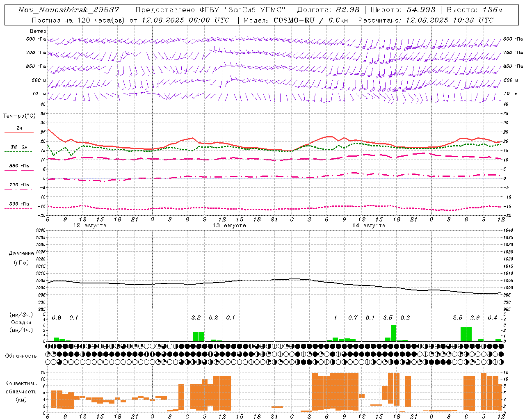Click the tallest green precipitation bar under 3.5
Viewport: 525px width, 420px height.
point(393,333)
